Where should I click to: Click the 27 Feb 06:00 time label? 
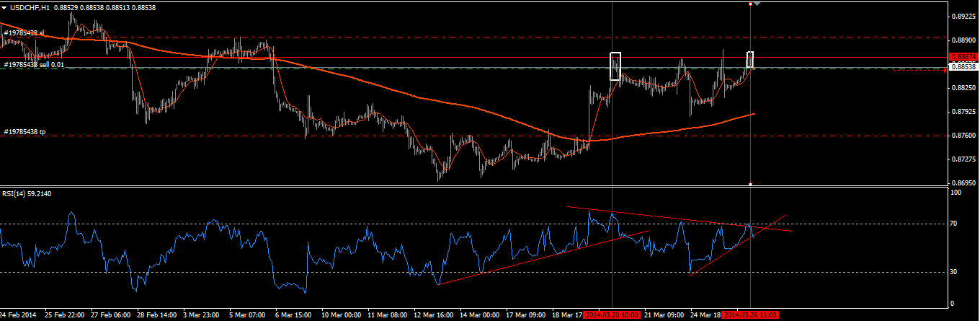110,315
